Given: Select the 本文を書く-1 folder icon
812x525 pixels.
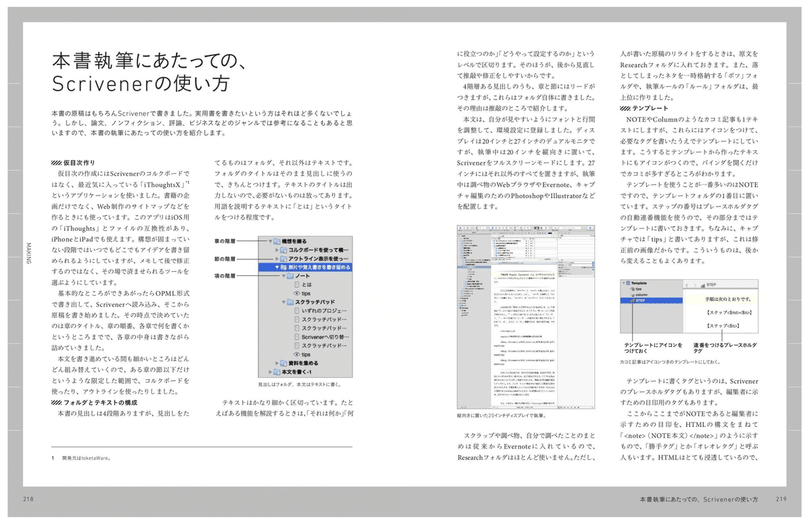Looking at the screenshot, I should 277,372.
